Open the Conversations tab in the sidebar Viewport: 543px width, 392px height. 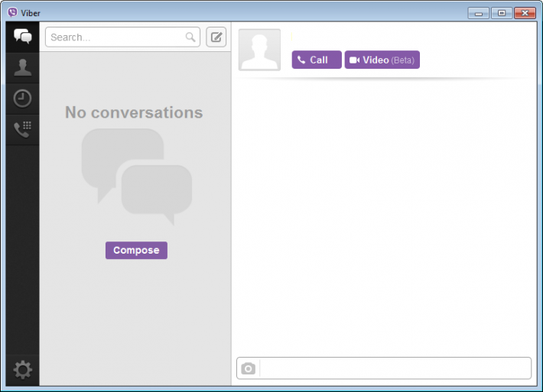tap(22, 37)
